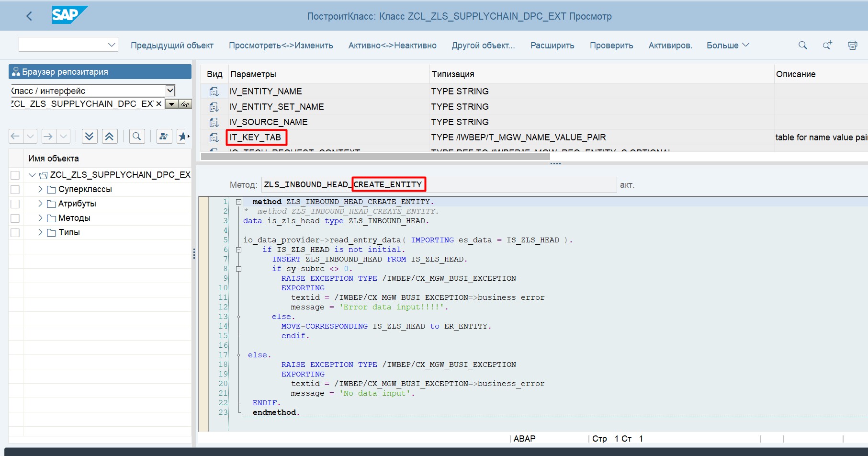
Task: Expand the Суперклассы node
Action: click(x=40, y=189)
